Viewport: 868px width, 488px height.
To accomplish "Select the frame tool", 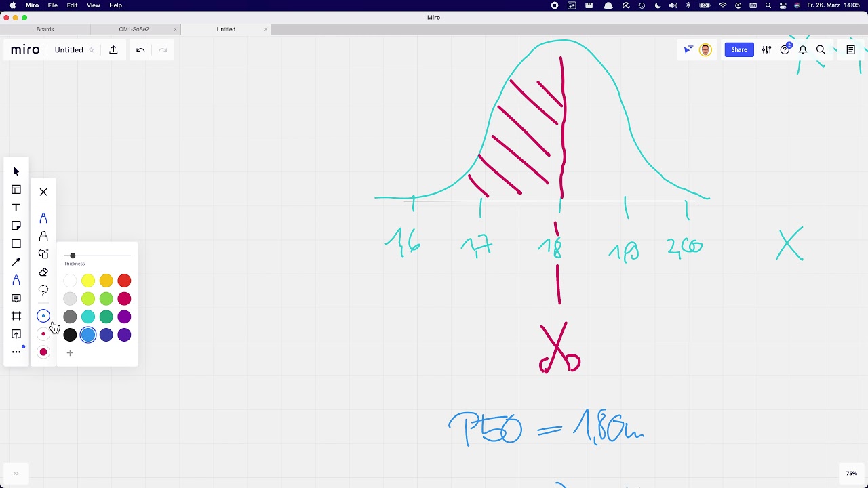I will [x=16, y=316].
